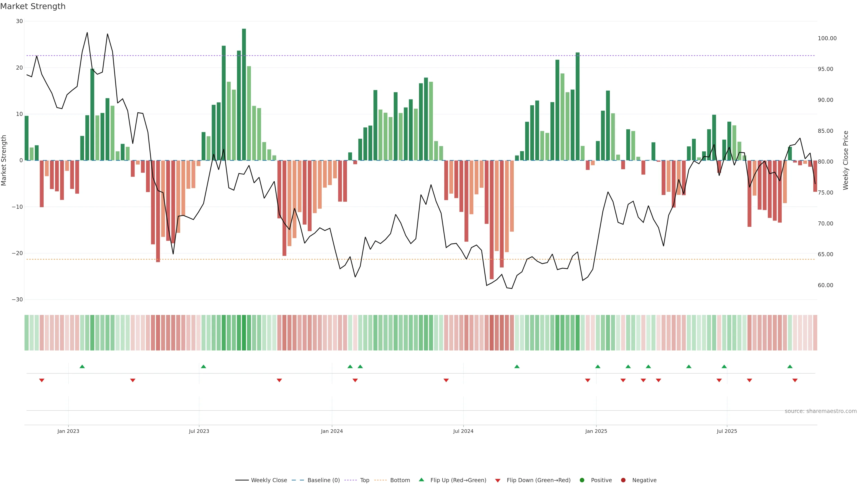Screen dimensions: 868x488
Task: Click the last green flip-up marker on the right
Action: (x=790, y=366)
